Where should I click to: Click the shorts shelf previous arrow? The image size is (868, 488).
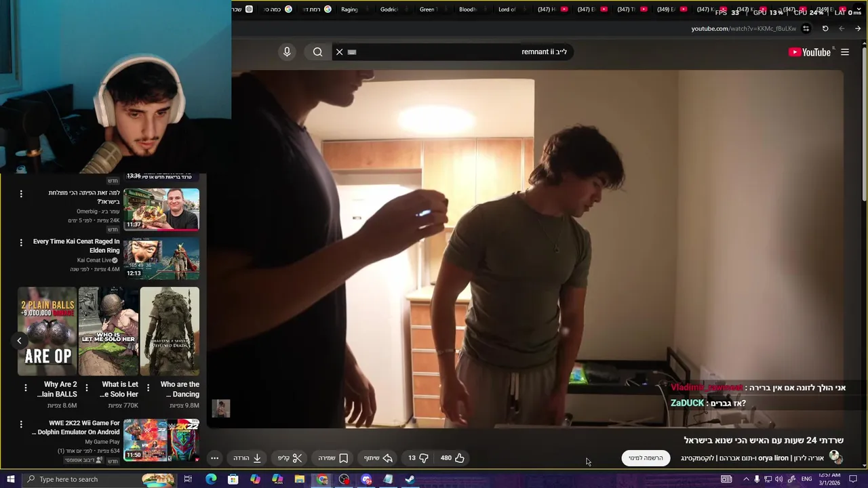tap(19, 341)
